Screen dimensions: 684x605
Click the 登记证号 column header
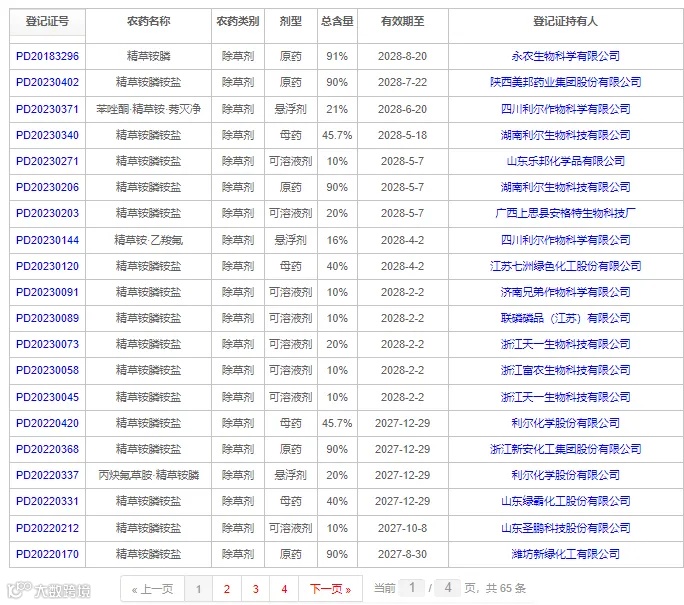(x=47, y=21)
